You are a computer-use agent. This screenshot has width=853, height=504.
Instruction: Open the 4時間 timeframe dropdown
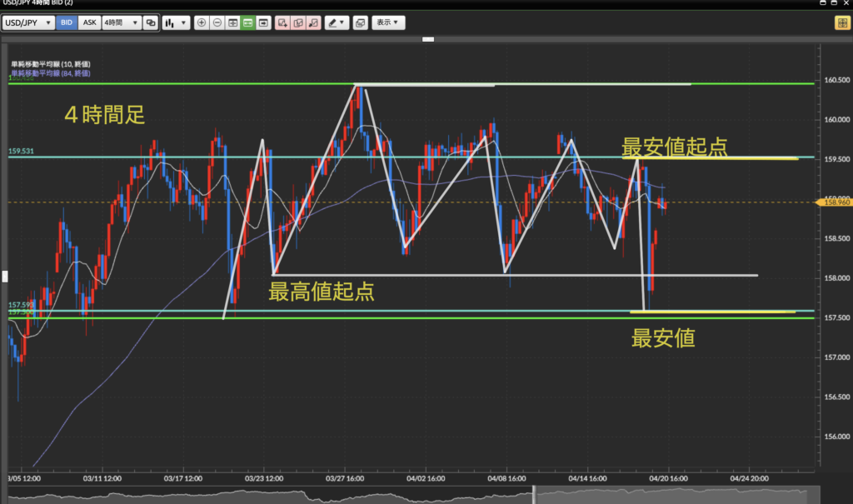coord(120,22)
